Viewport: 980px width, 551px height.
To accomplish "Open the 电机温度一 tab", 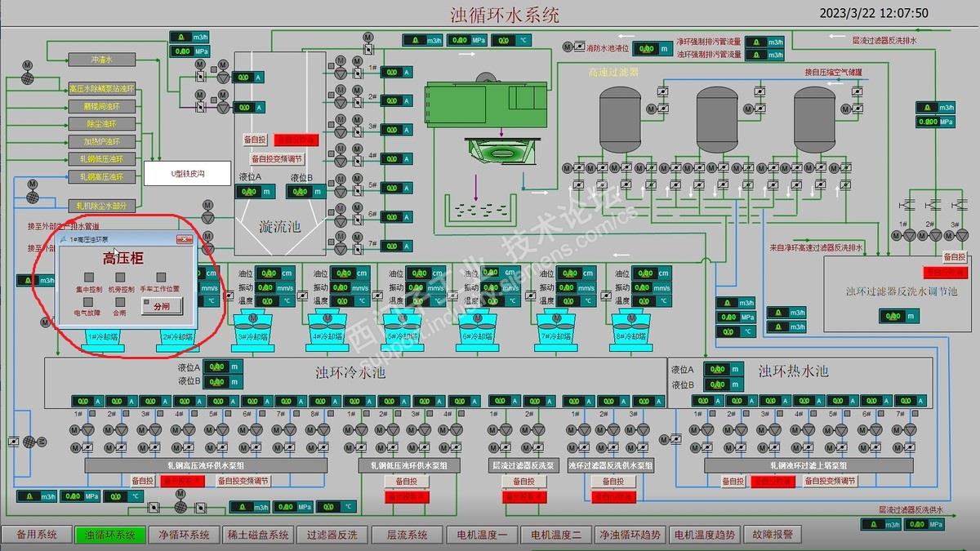I will [481, 535].
